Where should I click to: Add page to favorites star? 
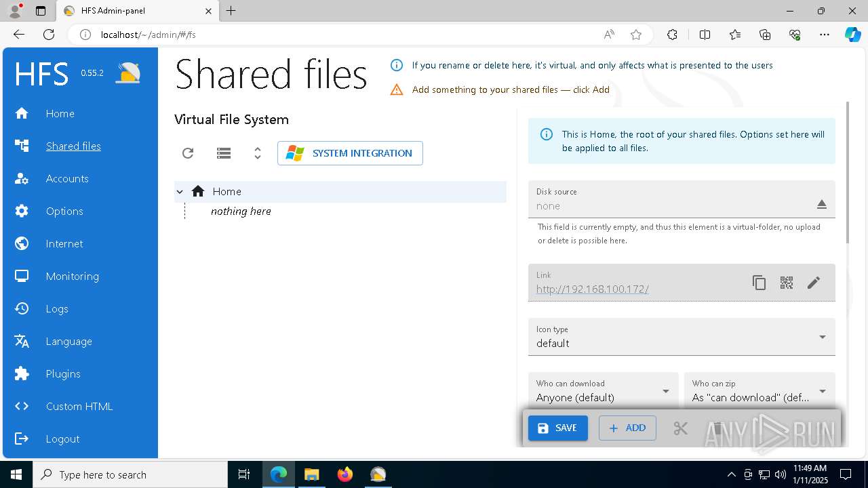[x=636, y=35]
